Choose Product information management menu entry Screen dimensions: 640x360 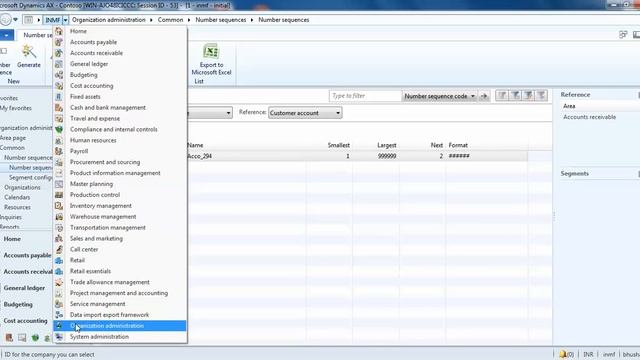coord(115,173)
